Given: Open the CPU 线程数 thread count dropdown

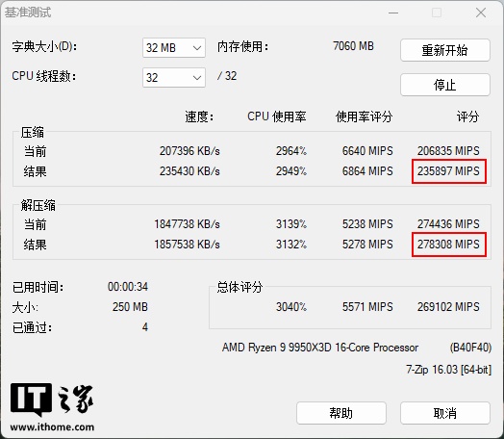Looking at the screenshot, I should (x=174, y=78).
